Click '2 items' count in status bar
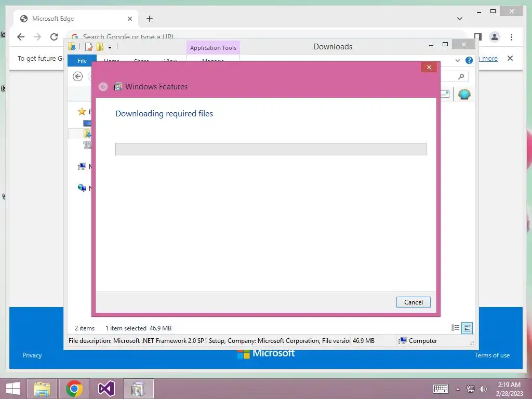This screenshot has width=532, height=399. click(x=85, y=328)
